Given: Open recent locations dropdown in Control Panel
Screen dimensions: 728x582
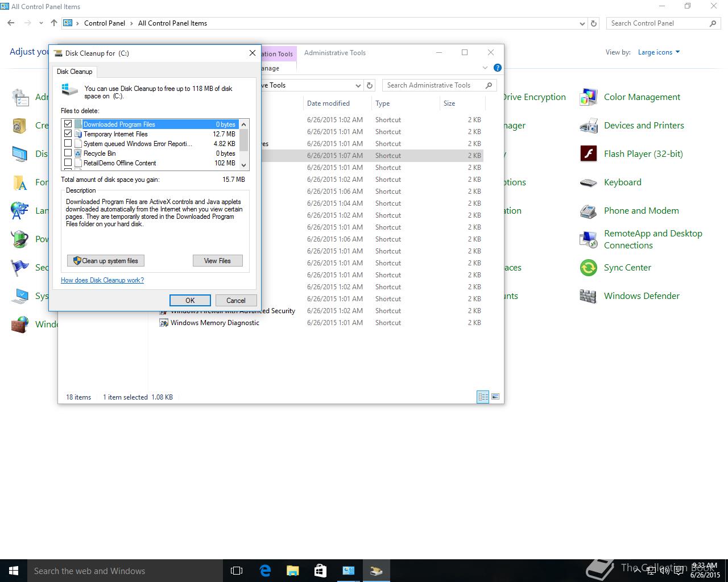Looking at the screenshot, I should point(41,23).
